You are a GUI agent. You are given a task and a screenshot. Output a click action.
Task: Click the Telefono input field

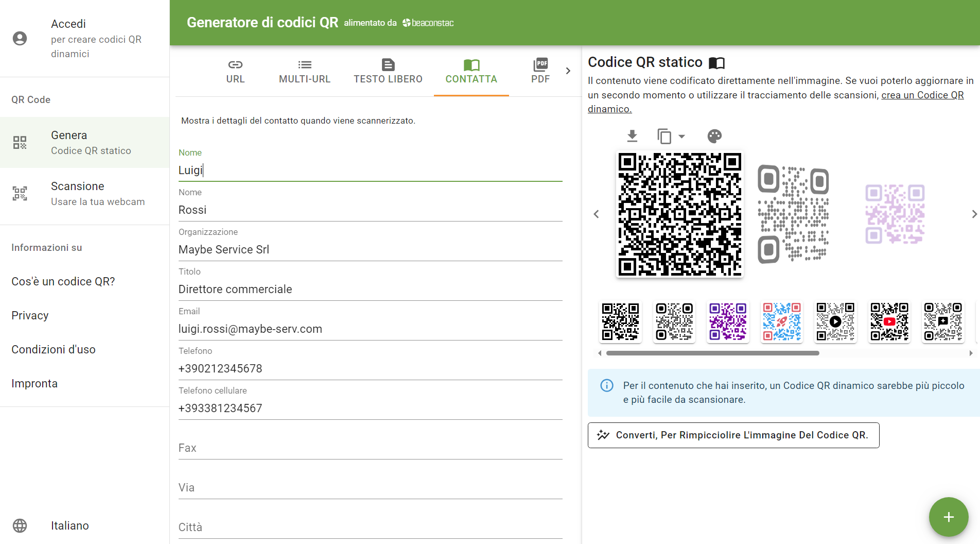(x=370, y=368)
